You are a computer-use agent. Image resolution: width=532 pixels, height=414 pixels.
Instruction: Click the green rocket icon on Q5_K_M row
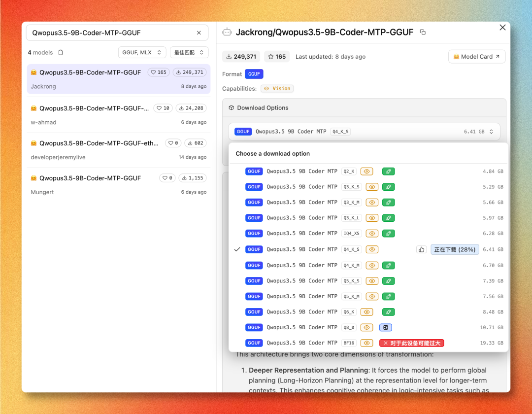pyautogui.click(x=389, y=297)
